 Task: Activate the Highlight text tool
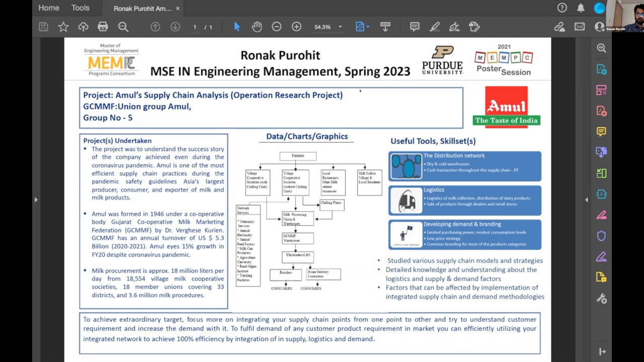(435, 27)
